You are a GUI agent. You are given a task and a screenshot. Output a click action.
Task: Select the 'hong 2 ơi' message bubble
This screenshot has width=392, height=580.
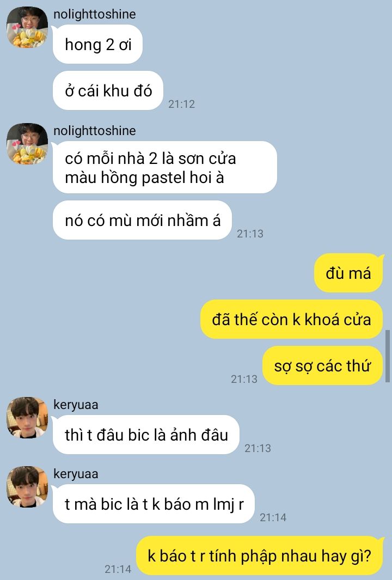coord(97,45)
